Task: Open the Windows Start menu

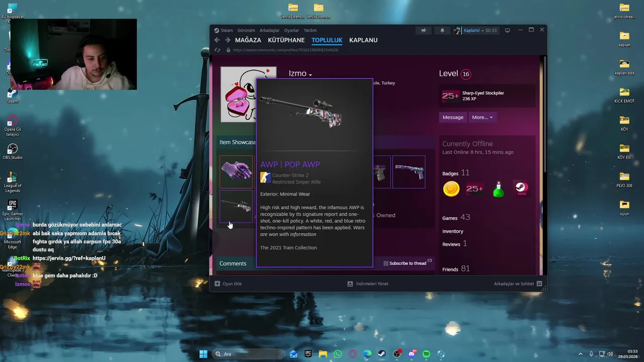Action: (203, 354)
